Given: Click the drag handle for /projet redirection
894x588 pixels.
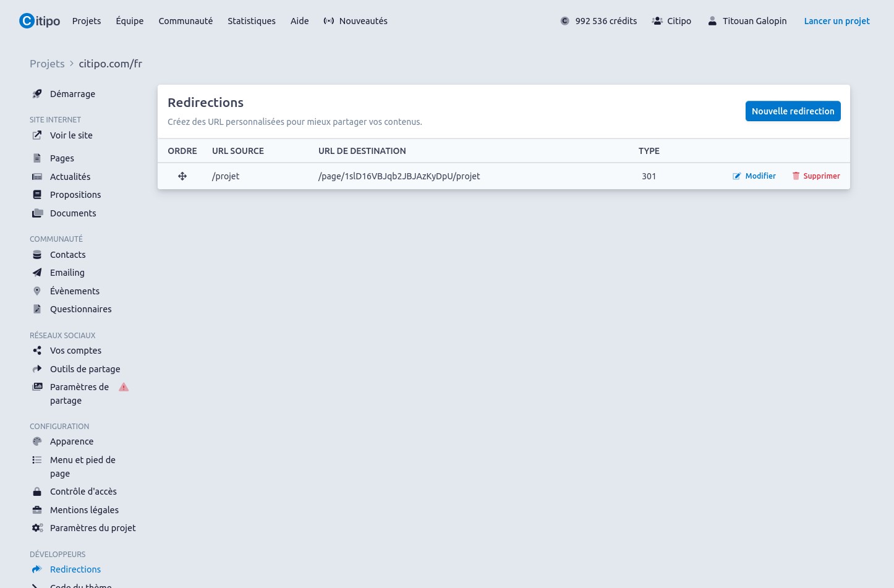Looking at the screenshot, I should [x=182, y=176].
